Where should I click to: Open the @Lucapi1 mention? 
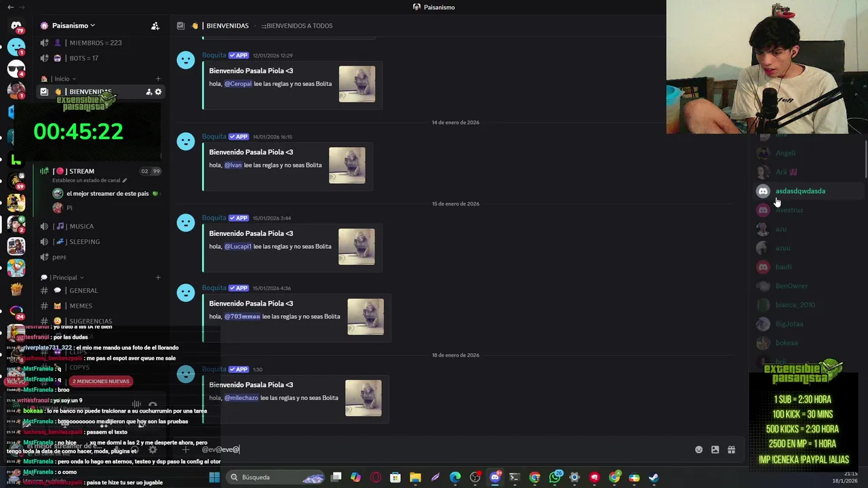click(237, 247)
